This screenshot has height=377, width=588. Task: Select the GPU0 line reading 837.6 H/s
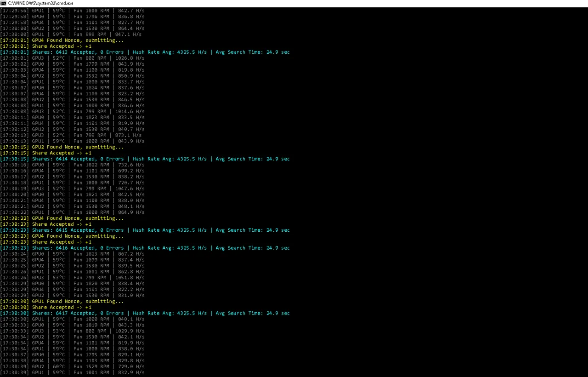click(x=72, y=88)
